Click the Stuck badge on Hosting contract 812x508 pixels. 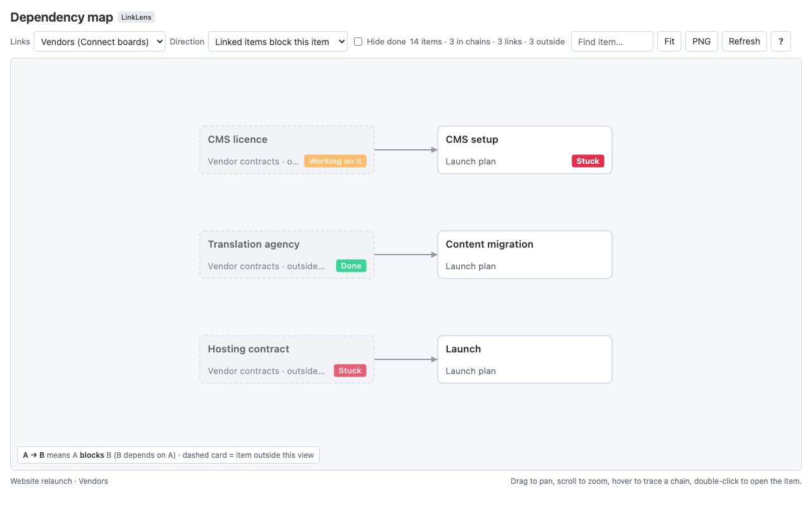click(350, 371)
